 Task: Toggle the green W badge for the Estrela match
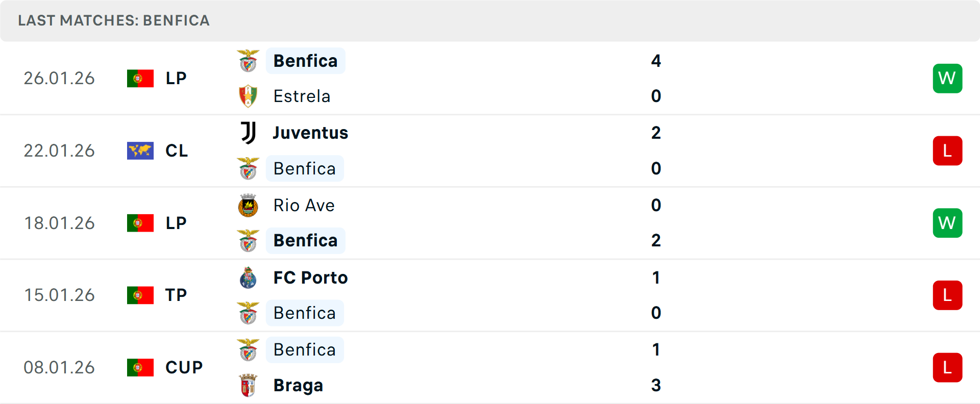(x=948, y=78)
